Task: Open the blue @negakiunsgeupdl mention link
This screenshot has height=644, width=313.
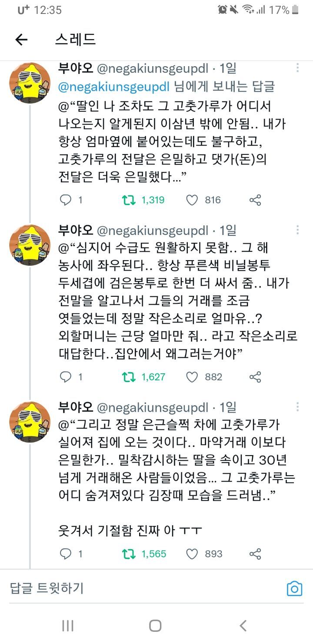Action: pyautogui.click(x=113, y=87)
